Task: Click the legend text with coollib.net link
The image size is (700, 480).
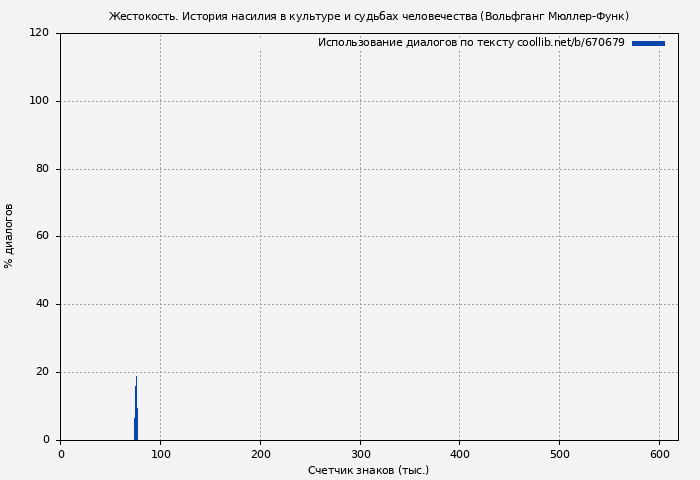Action: [471, 43]
